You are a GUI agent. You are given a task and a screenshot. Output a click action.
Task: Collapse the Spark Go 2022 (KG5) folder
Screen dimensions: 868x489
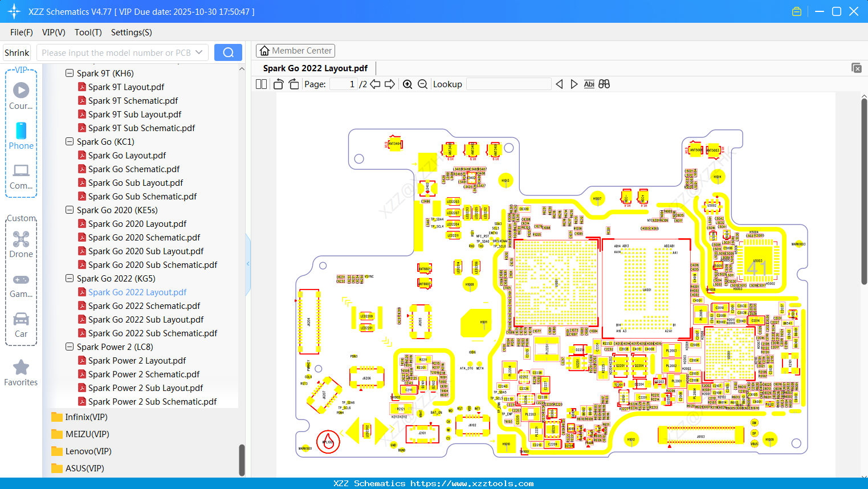[x=69, y=278]
